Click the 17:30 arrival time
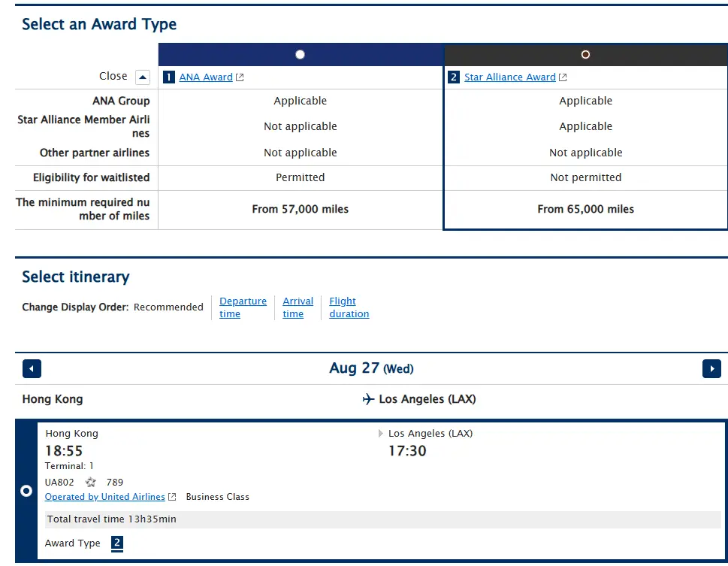 407,451
